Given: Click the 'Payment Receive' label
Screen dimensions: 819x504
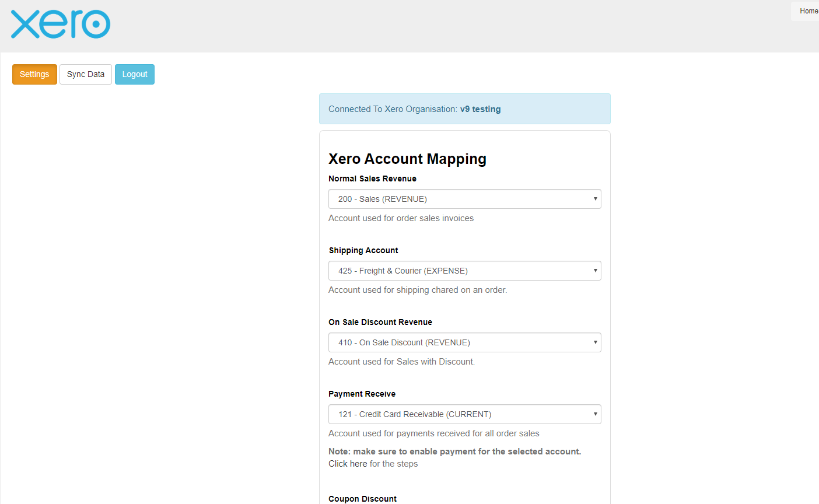Looking at the screenshot, I should [362, 394].
